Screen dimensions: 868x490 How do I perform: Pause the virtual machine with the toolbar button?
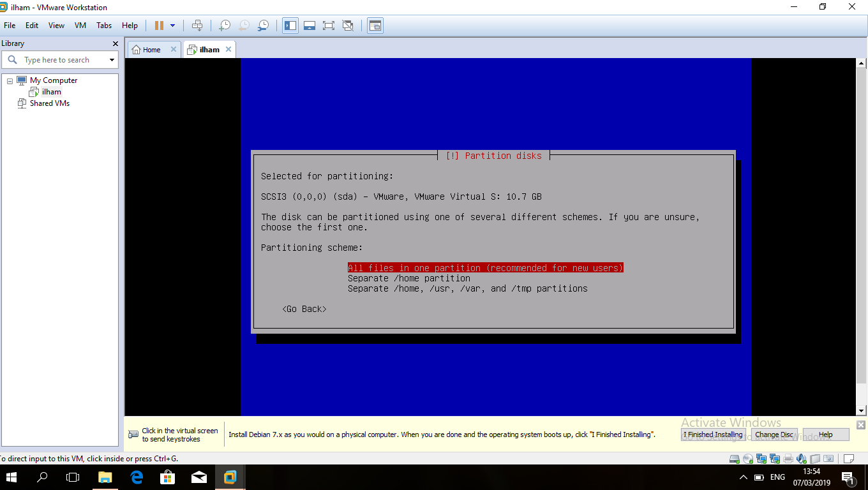159,26
